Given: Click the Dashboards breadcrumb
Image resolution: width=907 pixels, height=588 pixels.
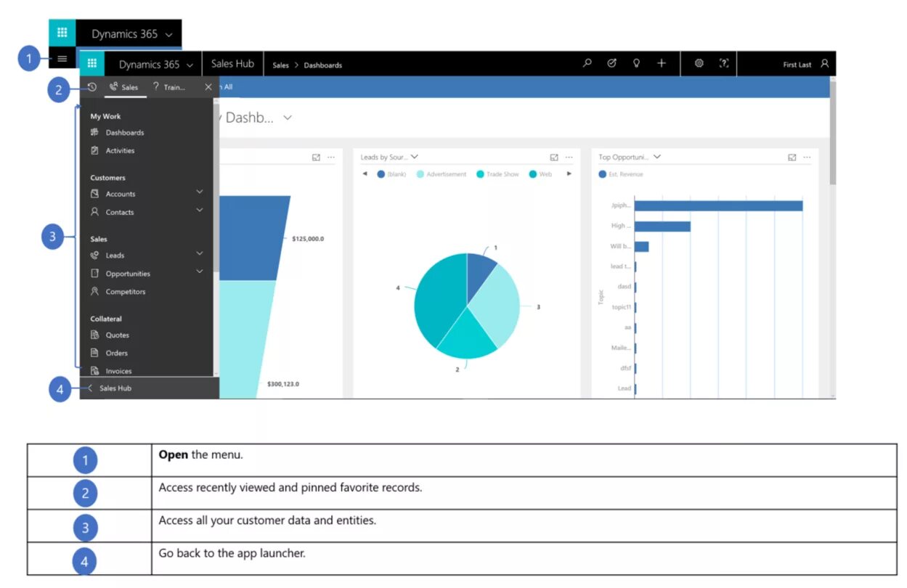Looking at the screenshot, I should tap(323, 65).
